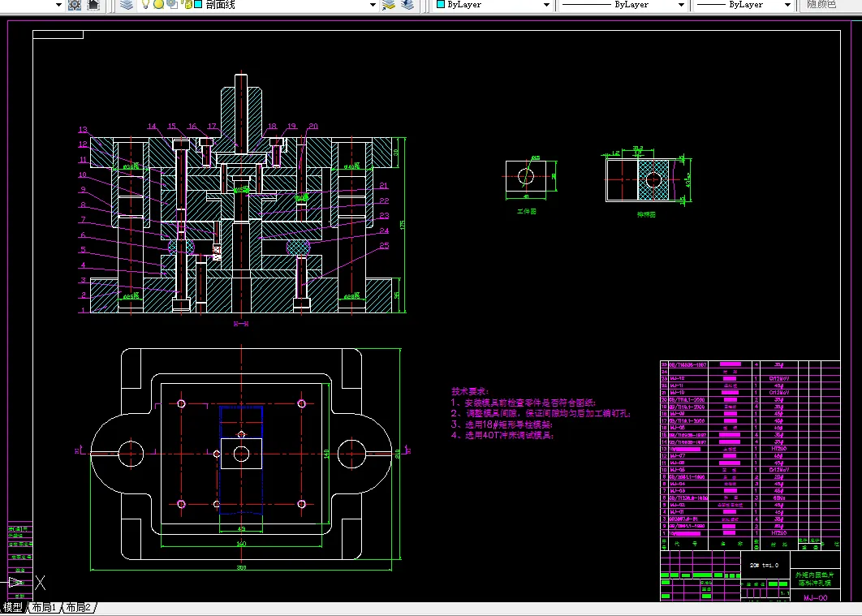862x616 pixels.
Task: Expand the ByLayer lineweight dropdown
Action: click(787, 5)
